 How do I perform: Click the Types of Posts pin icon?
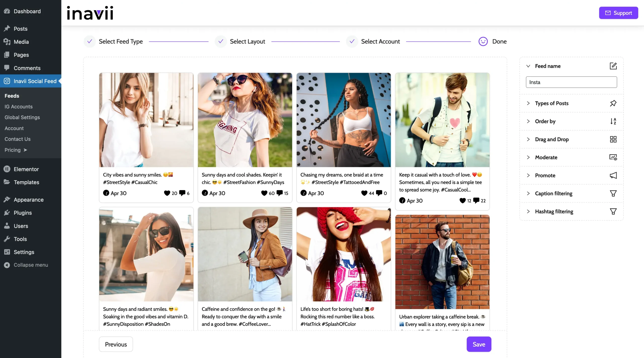(x=613, y=103)
